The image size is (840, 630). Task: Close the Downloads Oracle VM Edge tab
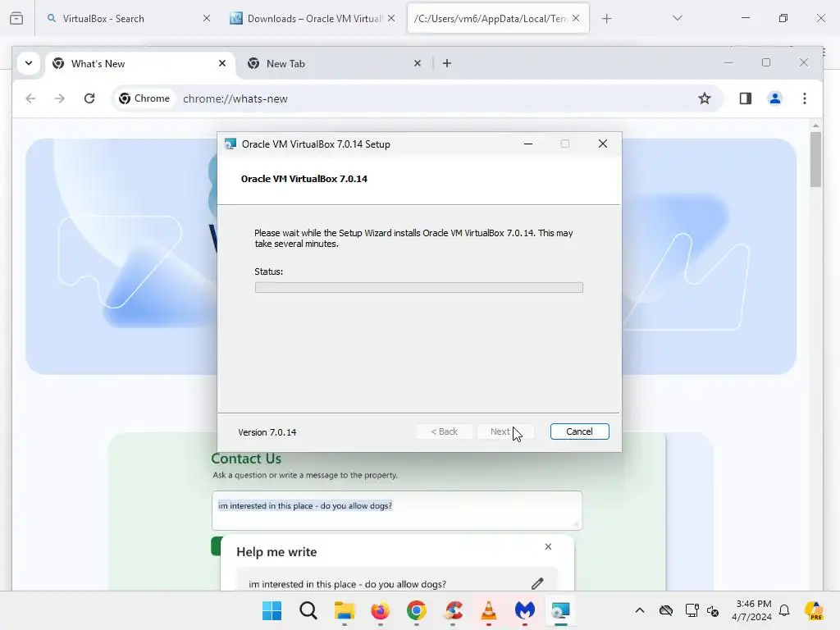pos(391,19)
